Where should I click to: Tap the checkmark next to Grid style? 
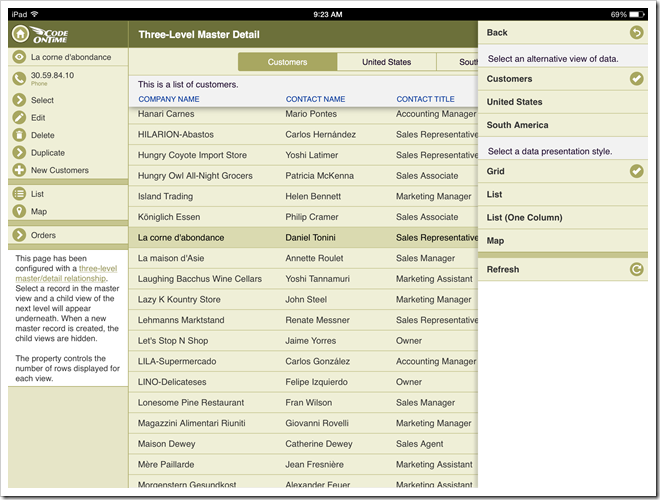tap(636, 171)
